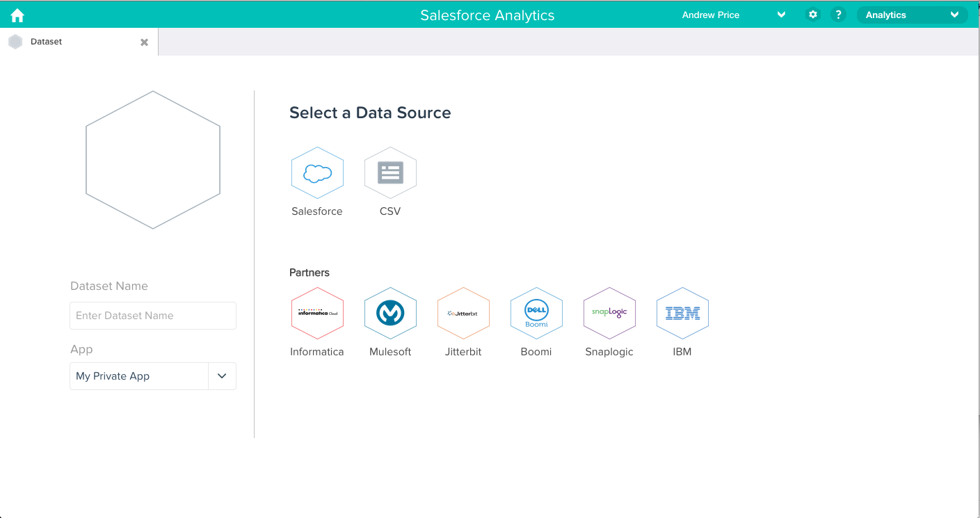Click the Partners section heading
The image size is (980, 518).
point(310,273)
